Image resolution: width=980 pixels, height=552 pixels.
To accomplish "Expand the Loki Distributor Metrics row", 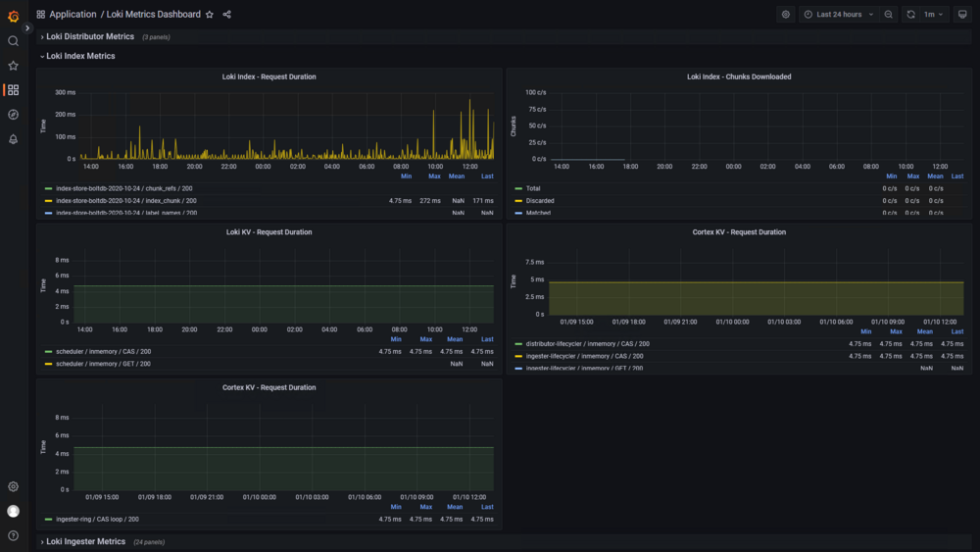I will point(89,37).
